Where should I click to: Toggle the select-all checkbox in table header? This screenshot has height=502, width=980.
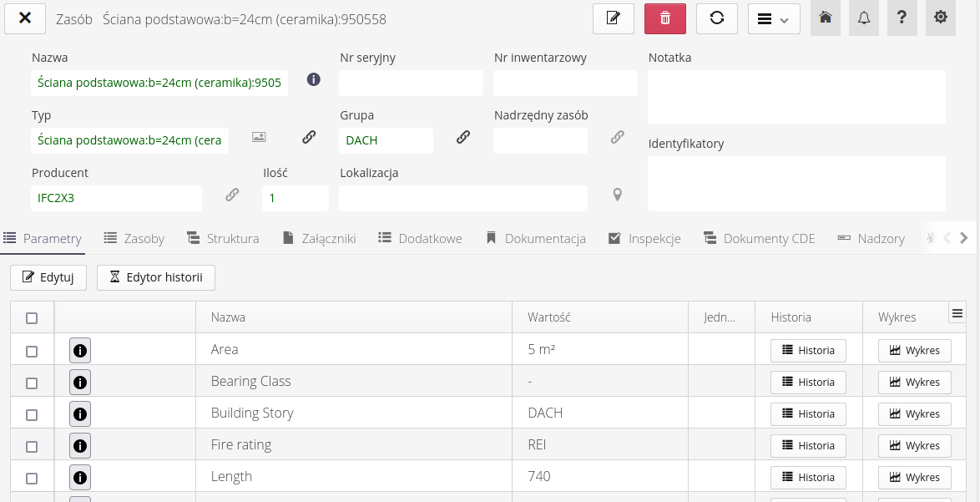click(x=32, y=318)
